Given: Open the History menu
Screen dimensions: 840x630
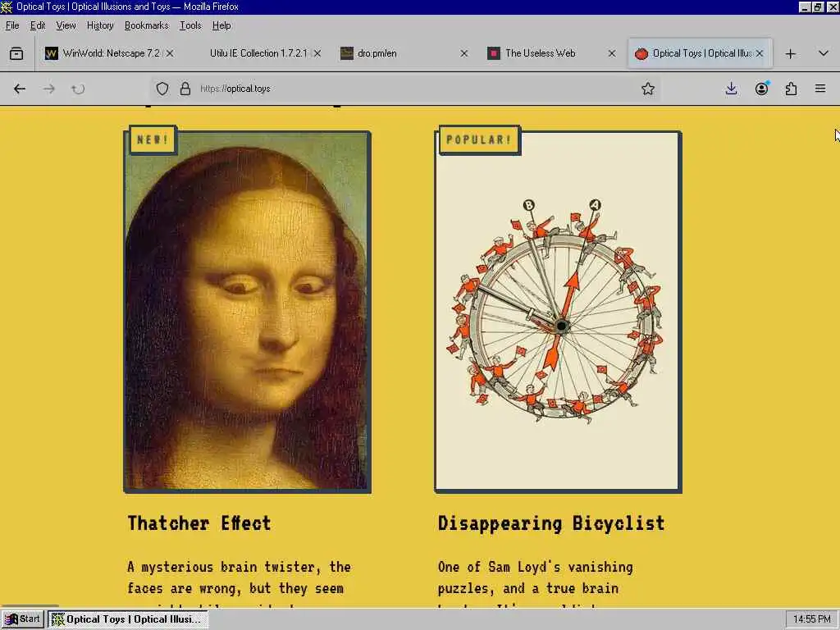Looking at the screenshot, I should [100, 25].
